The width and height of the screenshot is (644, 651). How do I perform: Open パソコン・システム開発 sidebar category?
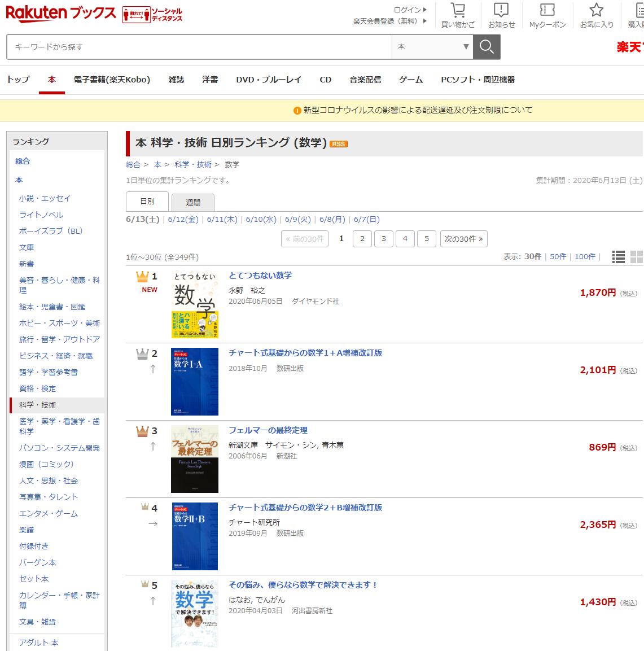59,448
